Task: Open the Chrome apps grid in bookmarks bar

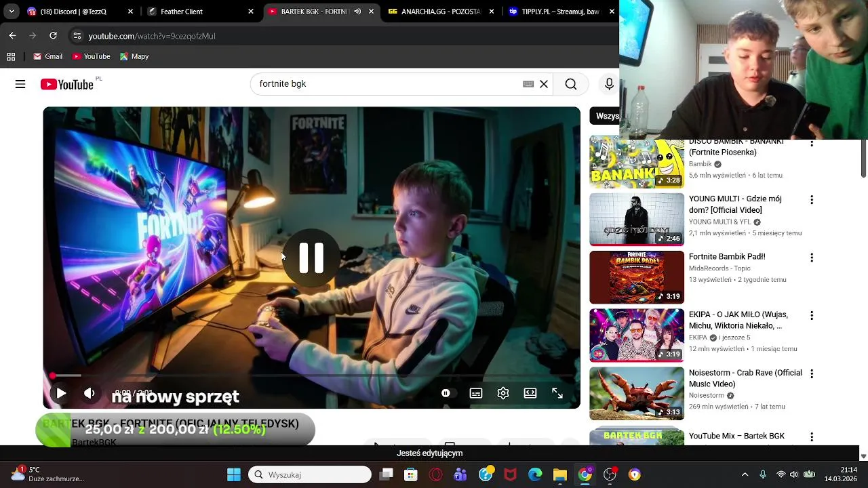Action: point(11,56)
